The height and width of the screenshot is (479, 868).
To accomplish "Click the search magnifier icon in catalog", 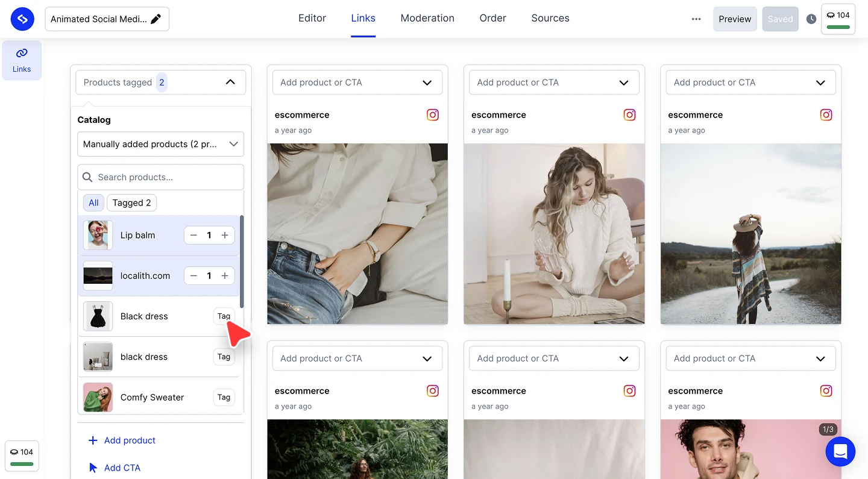I will 87,177.
